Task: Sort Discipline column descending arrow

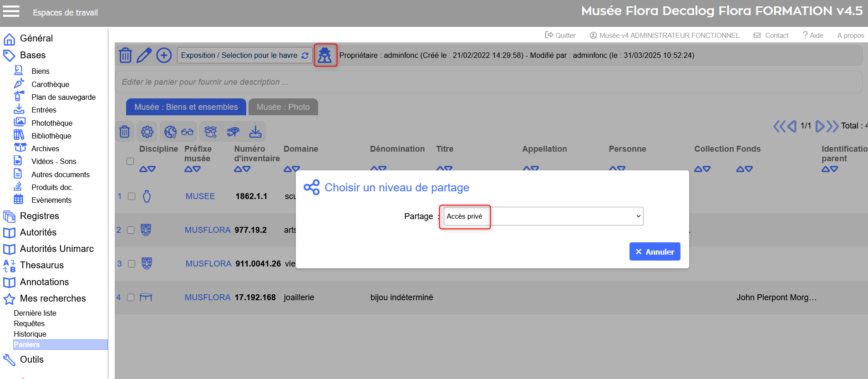Action: pyautogui.click(x=152, y=169)
